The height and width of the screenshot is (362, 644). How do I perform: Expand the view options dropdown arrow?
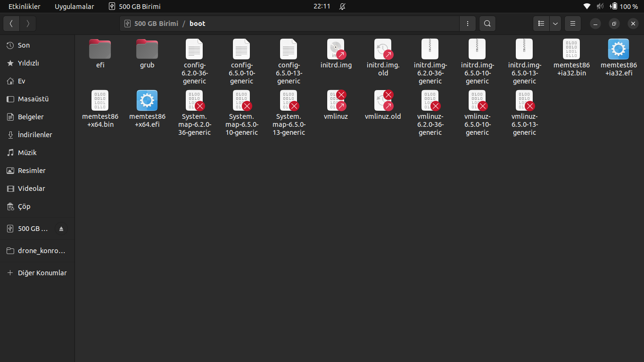coord(555,24)
